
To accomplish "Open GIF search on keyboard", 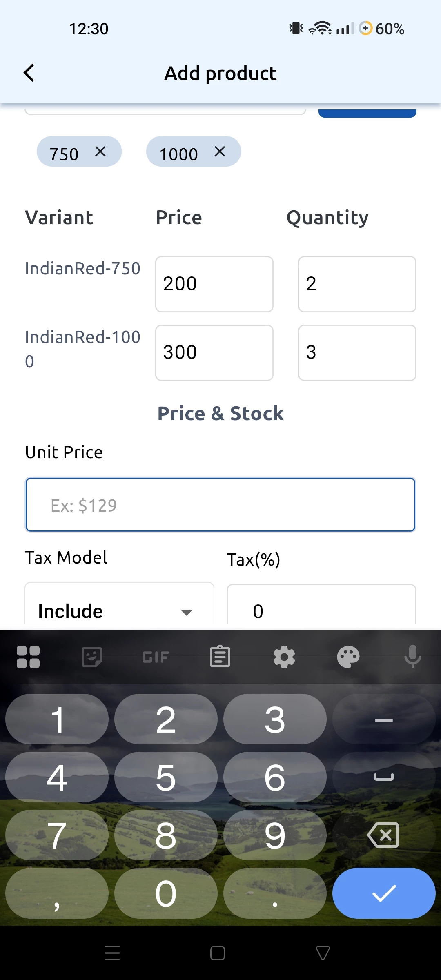I will point(156,657).
